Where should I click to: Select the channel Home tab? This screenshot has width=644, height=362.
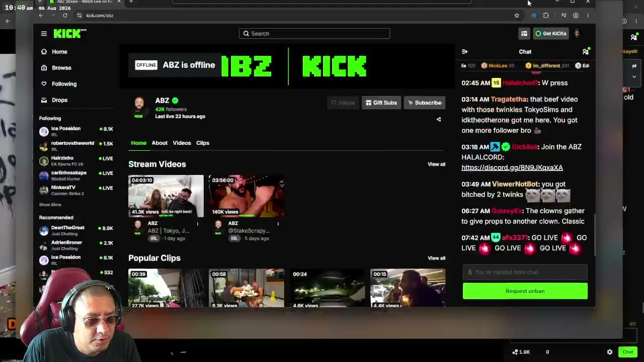click(x=139, y=143)
